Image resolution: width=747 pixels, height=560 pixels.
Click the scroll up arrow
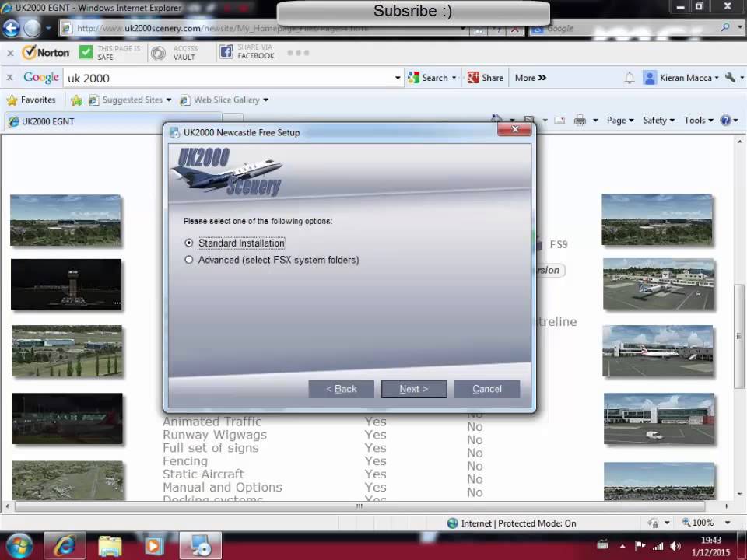[739, 142]
